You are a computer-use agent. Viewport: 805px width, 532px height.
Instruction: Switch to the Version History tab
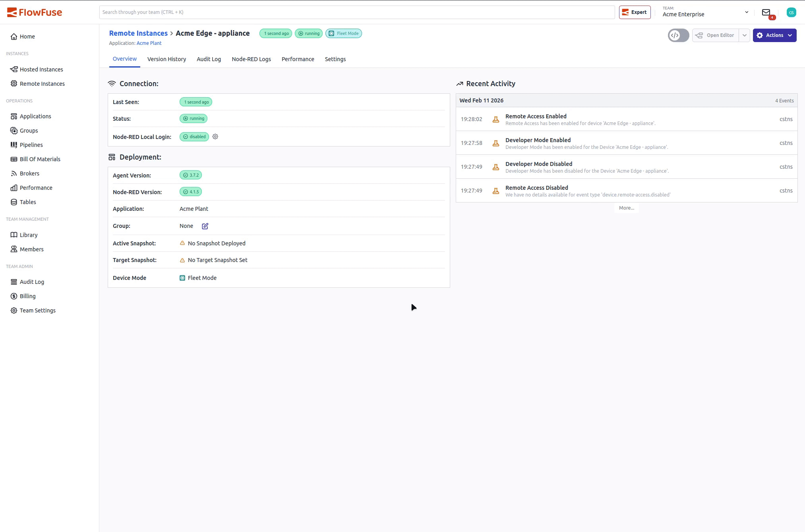point(166,59)
